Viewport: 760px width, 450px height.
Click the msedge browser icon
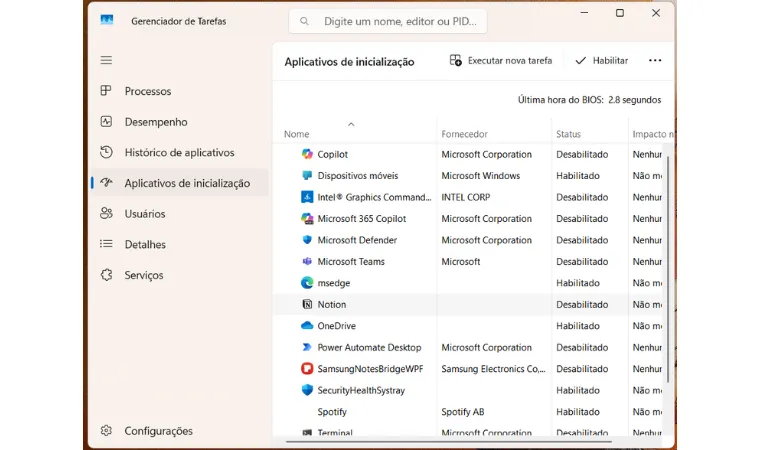(307, 283)
